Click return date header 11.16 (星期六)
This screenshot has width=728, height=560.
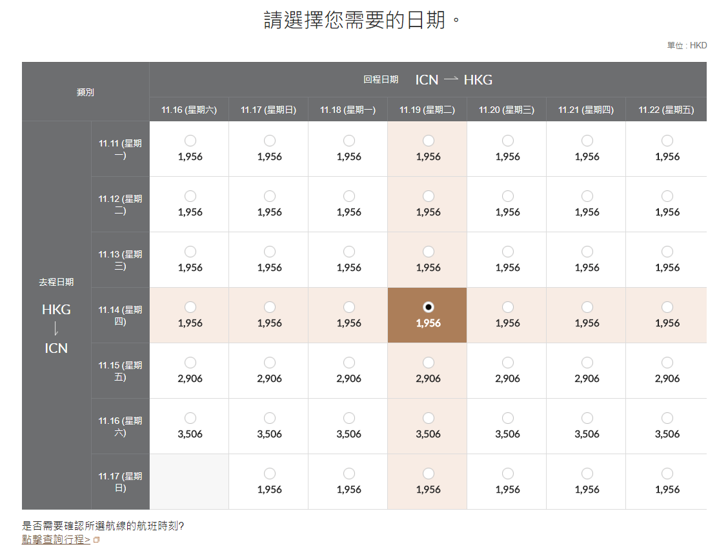click(x=189, y=110)
